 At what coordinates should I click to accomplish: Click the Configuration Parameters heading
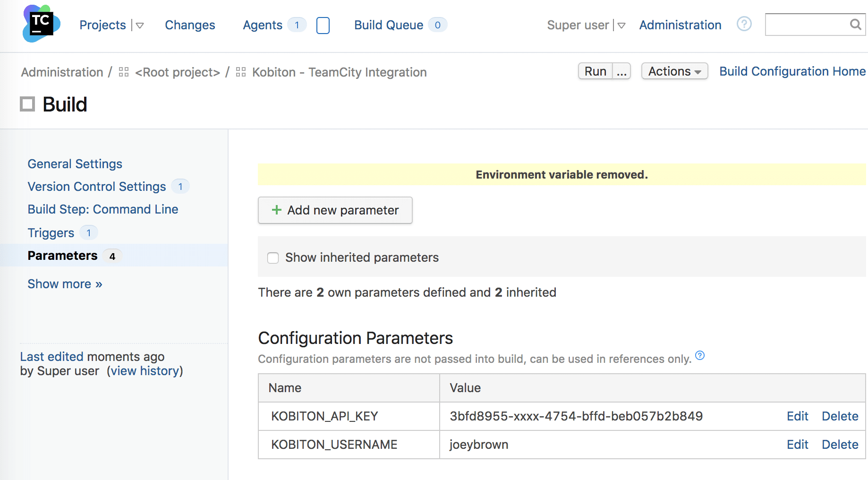pyautogui.click(x=356, y=338)
